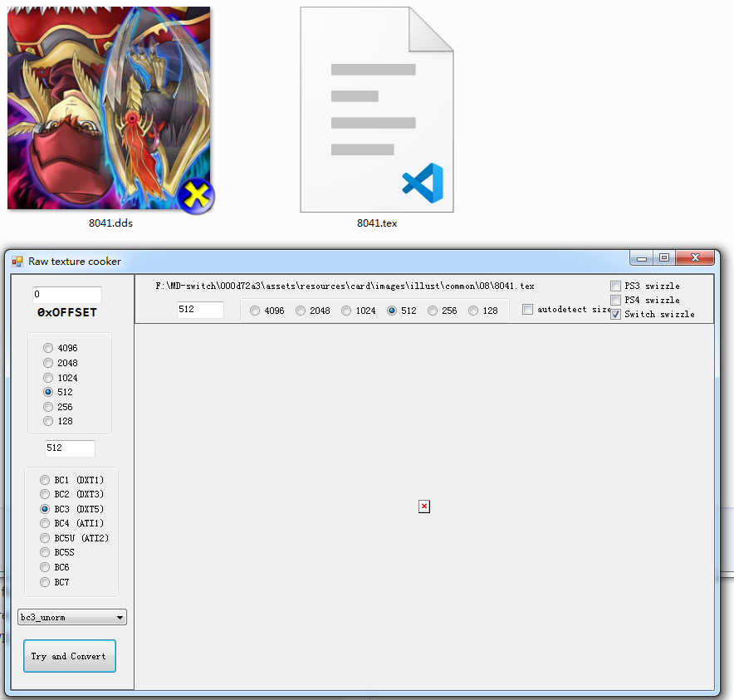Select 4096 size in the left panel

pyautogui.click(x=48, y=347)
